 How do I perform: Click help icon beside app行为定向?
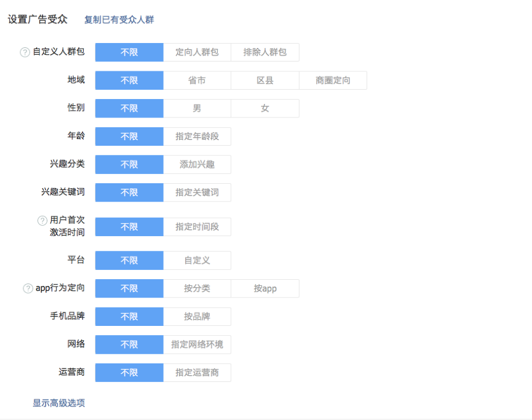28,288
